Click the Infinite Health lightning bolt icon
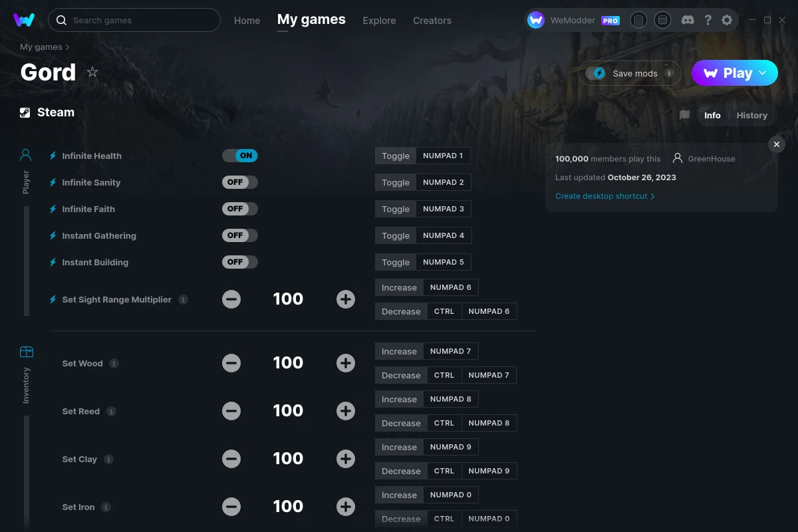The image size is (798, 532). [x=53, y=156]
